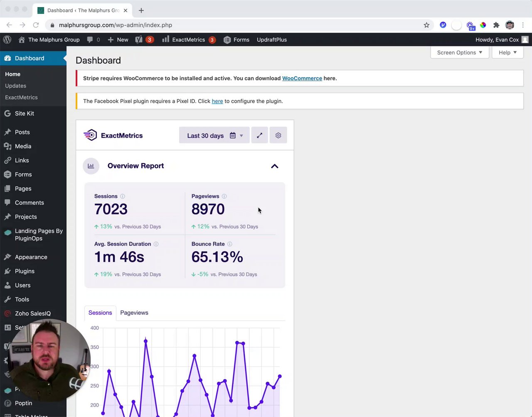Open Last 30 days date range dropdown
This screenshot has width=532, height=417.
pos(214,135)
